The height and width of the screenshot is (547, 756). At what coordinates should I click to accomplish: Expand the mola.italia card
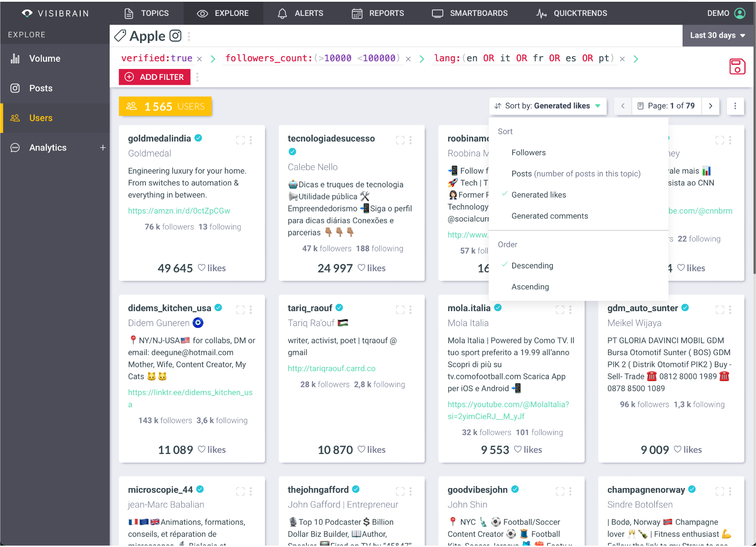pos(560,310)
